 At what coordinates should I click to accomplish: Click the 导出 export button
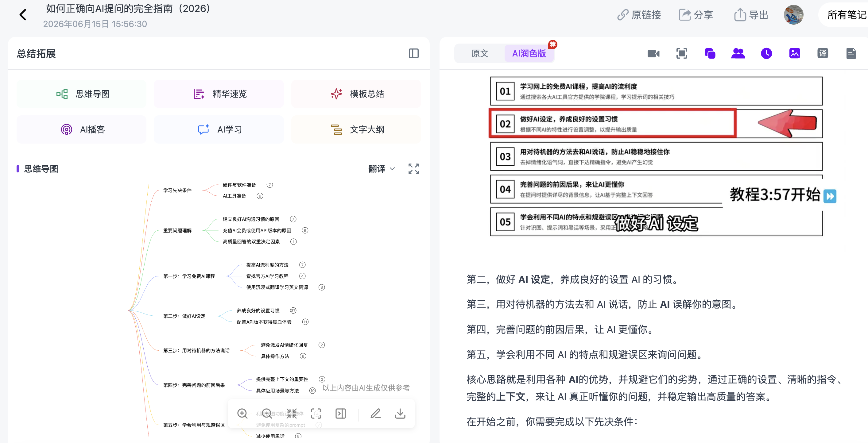click(751, 15)
